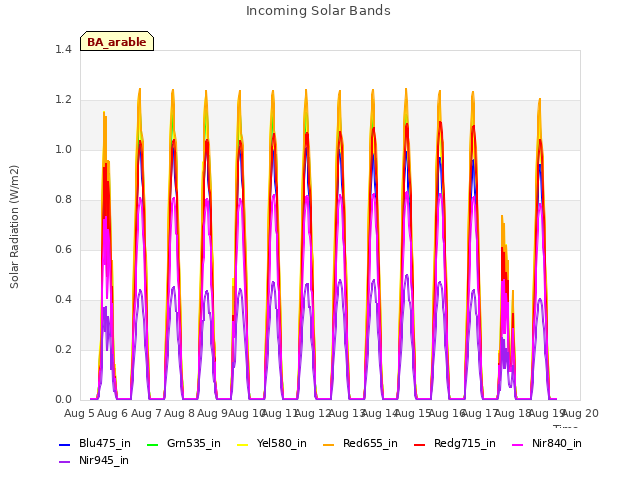The width and height of the screenshot is (640, 480).
Task: Click the Aug 7 x-axis date label
Action: pyautogui.click(x=146, y=413)
